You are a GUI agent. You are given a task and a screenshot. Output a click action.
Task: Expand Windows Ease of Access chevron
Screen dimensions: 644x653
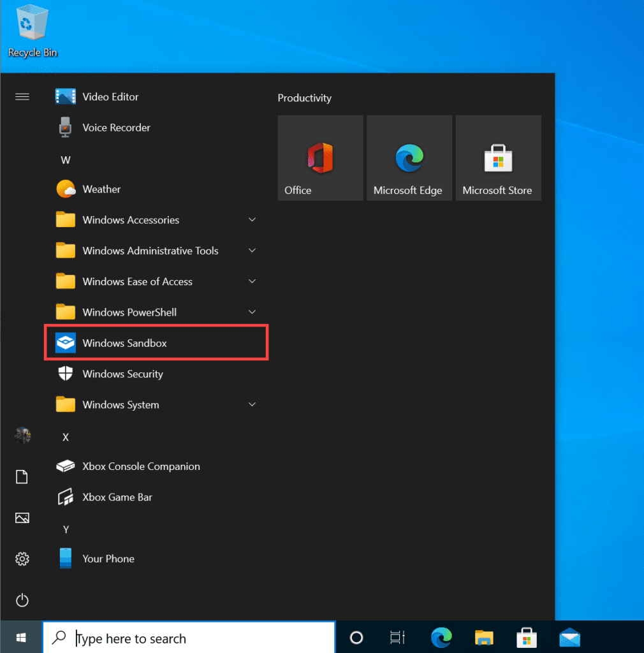tap(252, 281)
